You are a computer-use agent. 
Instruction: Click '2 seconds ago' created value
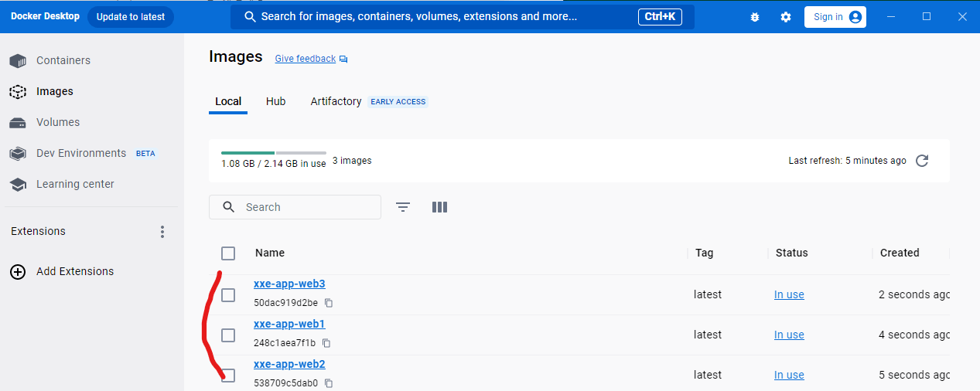tap(914, 294)
